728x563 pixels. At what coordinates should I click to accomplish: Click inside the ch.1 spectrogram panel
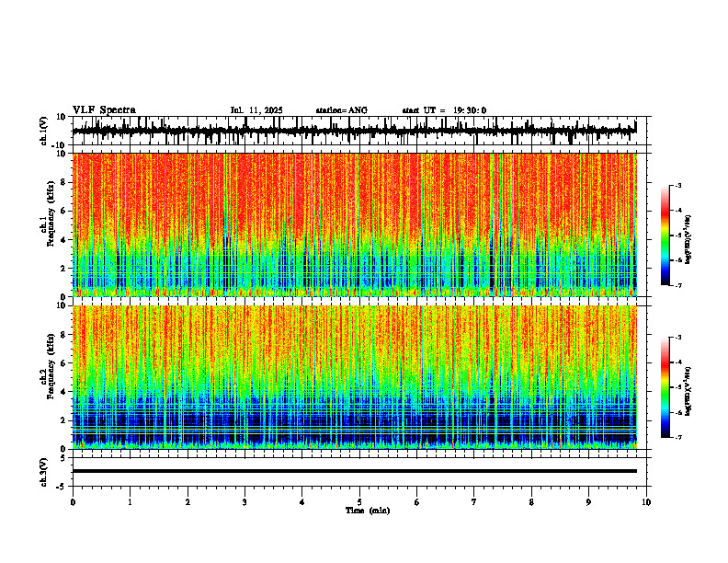354,224
